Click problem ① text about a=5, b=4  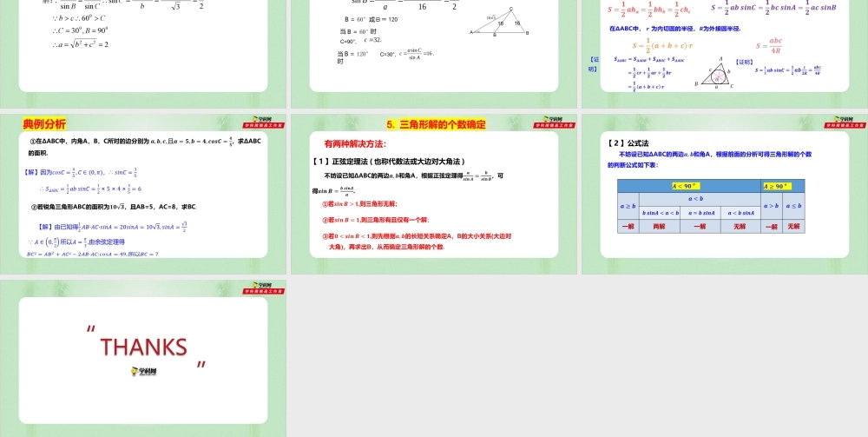pos(144,146)
